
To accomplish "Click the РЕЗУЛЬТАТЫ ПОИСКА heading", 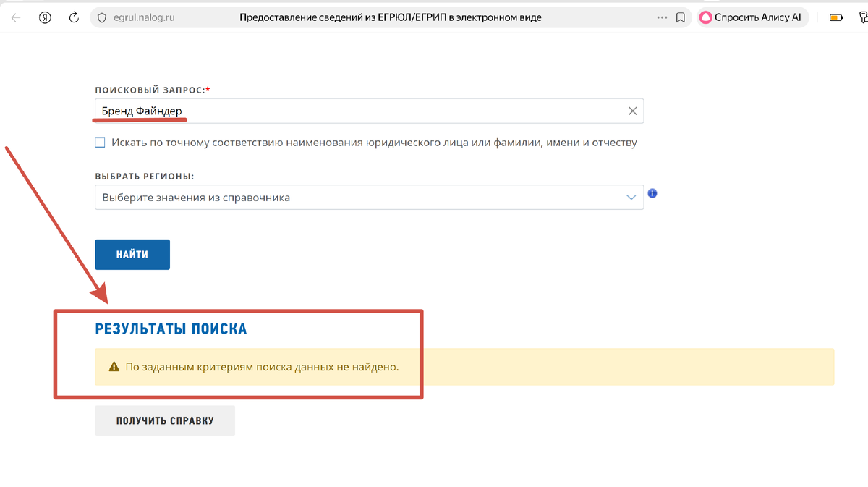I will click(x=171, y=329).
